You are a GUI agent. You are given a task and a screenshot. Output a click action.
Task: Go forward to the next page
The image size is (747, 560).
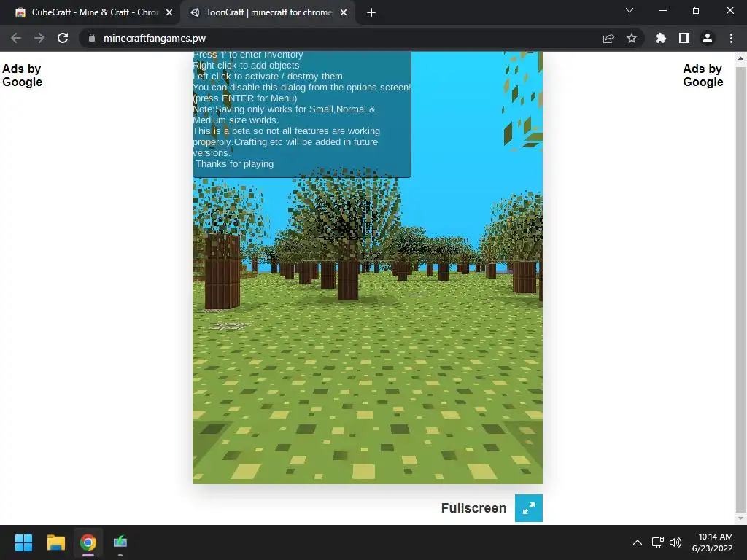[x=39, y=38]
